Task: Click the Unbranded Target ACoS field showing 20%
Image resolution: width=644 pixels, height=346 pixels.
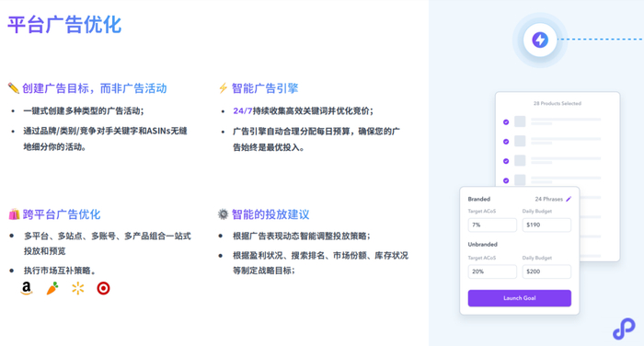Action: pos(492,271)
